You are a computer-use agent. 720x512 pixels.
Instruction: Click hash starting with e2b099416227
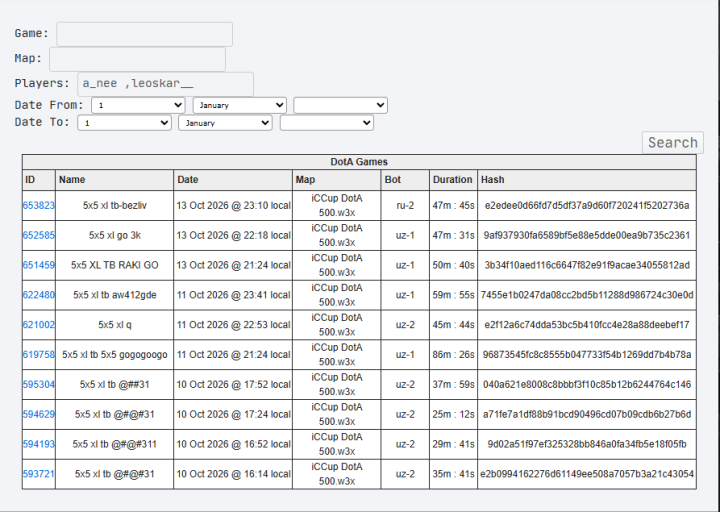coord(587,474)
